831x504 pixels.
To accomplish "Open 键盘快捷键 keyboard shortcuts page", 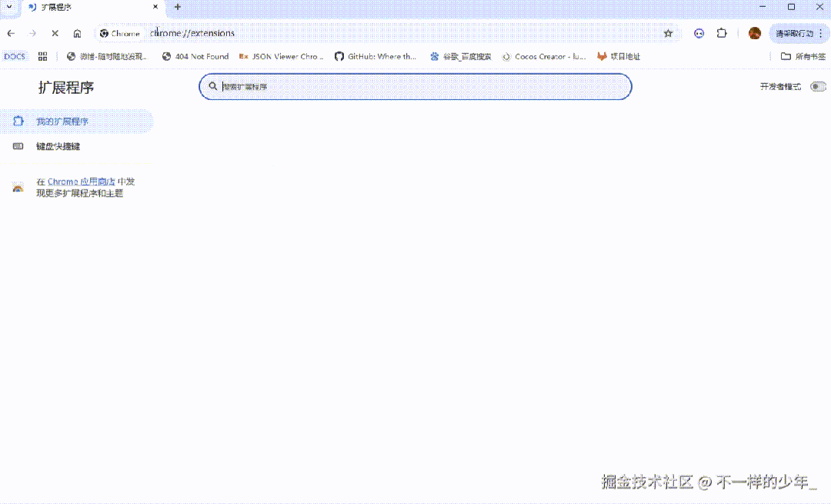I will (58, 146).
